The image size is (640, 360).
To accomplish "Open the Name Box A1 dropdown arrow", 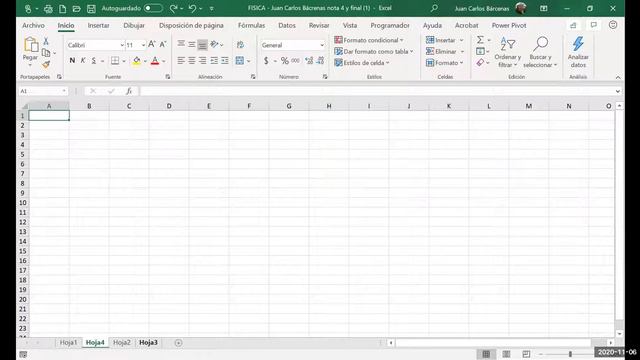I will point(64,91).
